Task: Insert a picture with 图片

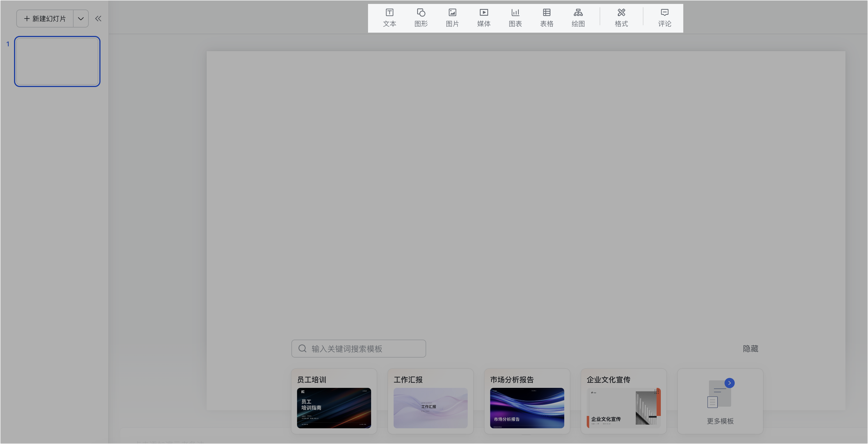Action: [x=452, y=18]
